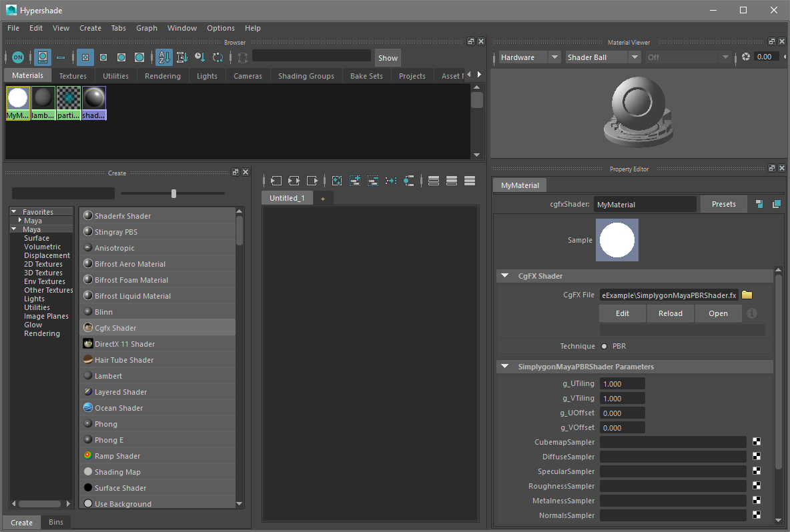
Task: Click the sort materials alphabetically icon
Action: click(x=164, y=57)
